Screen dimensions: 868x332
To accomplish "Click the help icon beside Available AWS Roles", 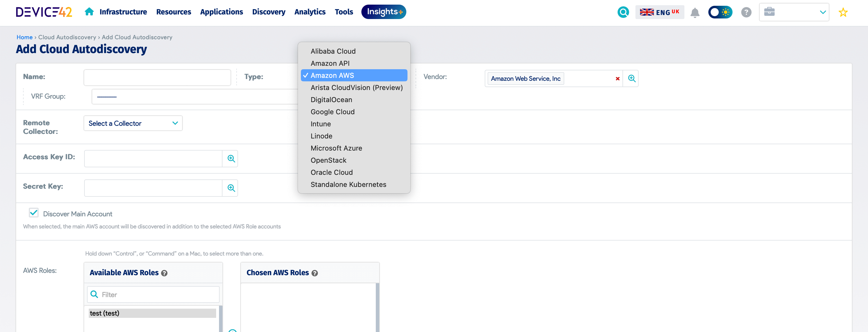I will [164, 274].
